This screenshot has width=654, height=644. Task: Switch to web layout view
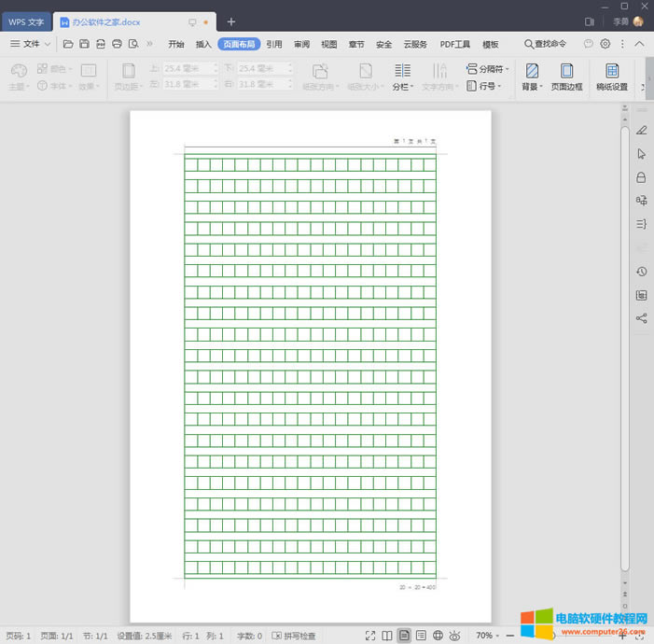pyautogui.click(x=438, y=636)
